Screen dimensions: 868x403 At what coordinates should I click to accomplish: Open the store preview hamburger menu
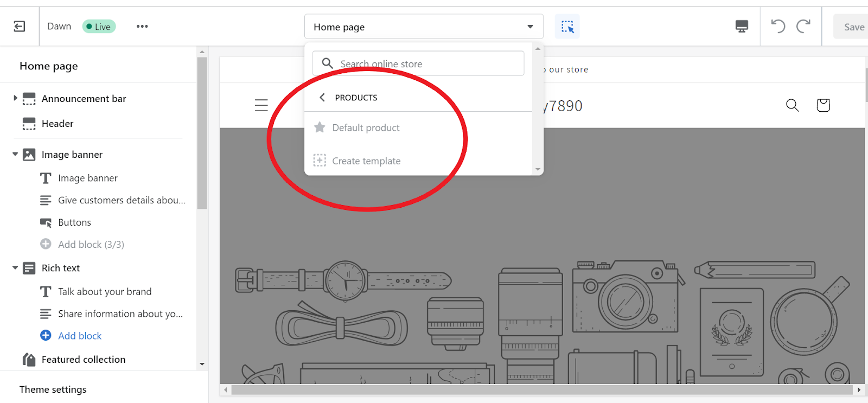pos(261,105)
